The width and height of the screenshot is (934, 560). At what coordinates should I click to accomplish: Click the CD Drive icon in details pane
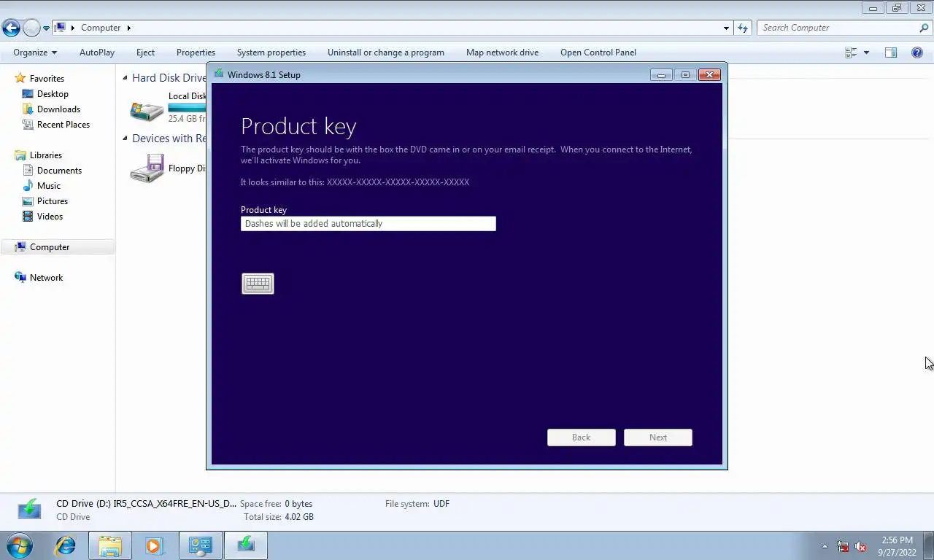(30, 510)
